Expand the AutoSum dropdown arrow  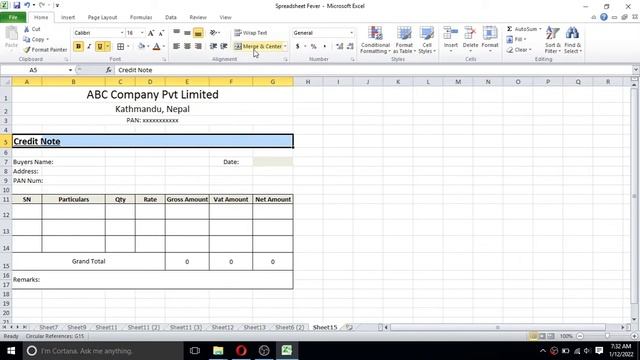[540, 29]
